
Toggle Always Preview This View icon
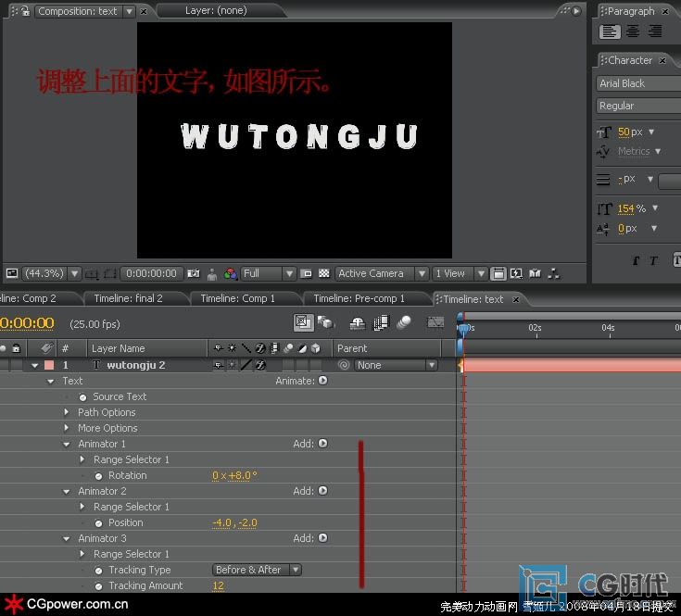point(12,273)
